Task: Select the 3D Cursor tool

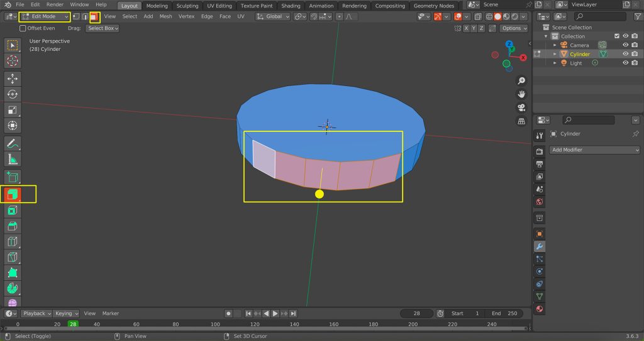Action: click(13, 61)
